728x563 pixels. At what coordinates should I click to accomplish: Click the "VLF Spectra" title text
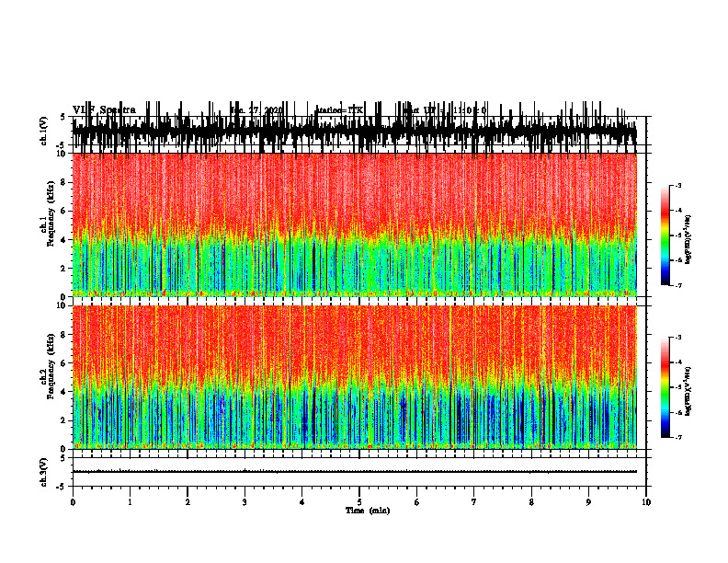tap(104, 110)
